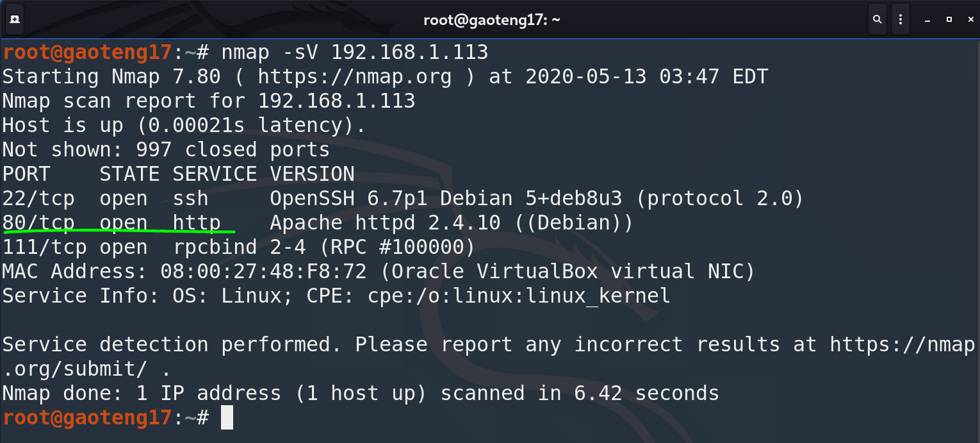Viewport: 980px width, 443px height.
Task: Open a new terminal tab
Action: (x=15, y=20)
